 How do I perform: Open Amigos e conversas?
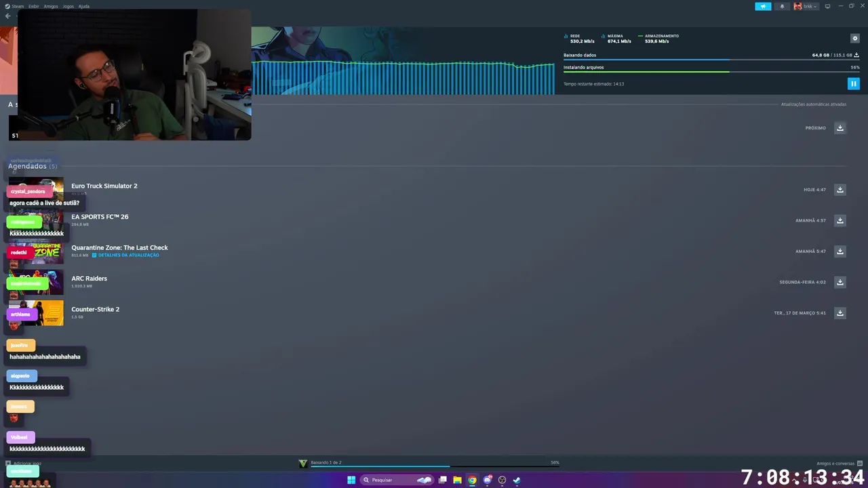tap(840, 464)
